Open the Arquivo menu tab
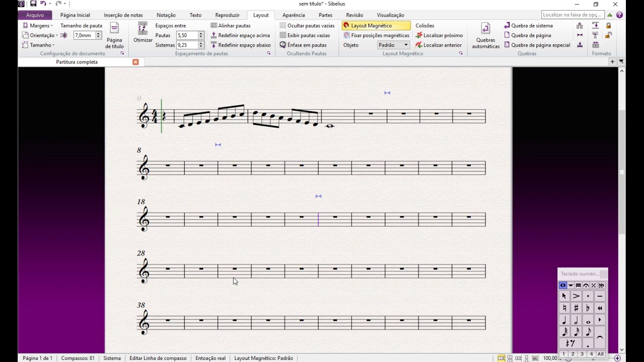This screenshot has height=362, width=644. [35, 15]
